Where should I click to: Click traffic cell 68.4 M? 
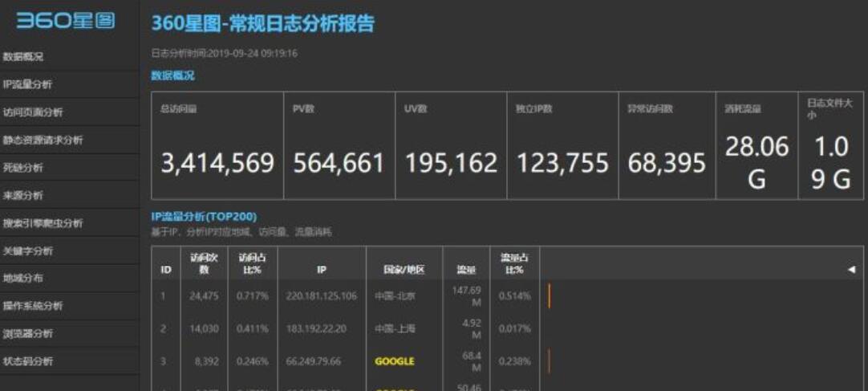[472, 361]
